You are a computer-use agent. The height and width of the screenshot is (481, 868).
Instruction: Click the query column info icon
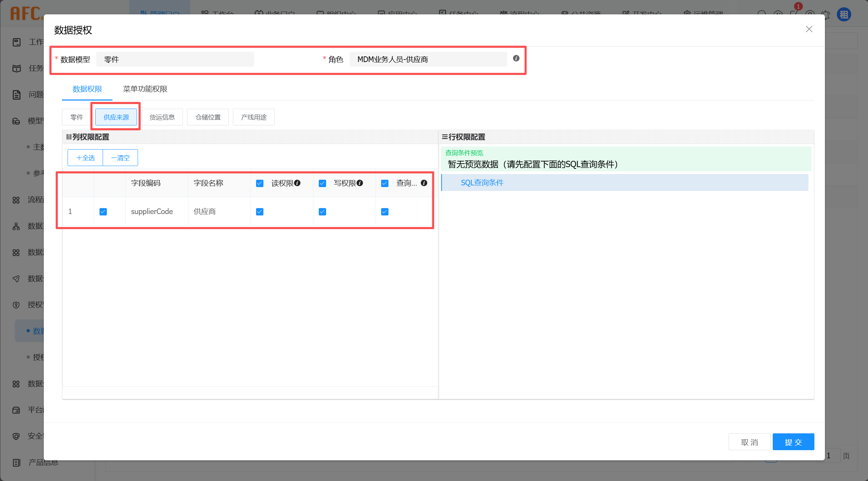tap(424, 183)
